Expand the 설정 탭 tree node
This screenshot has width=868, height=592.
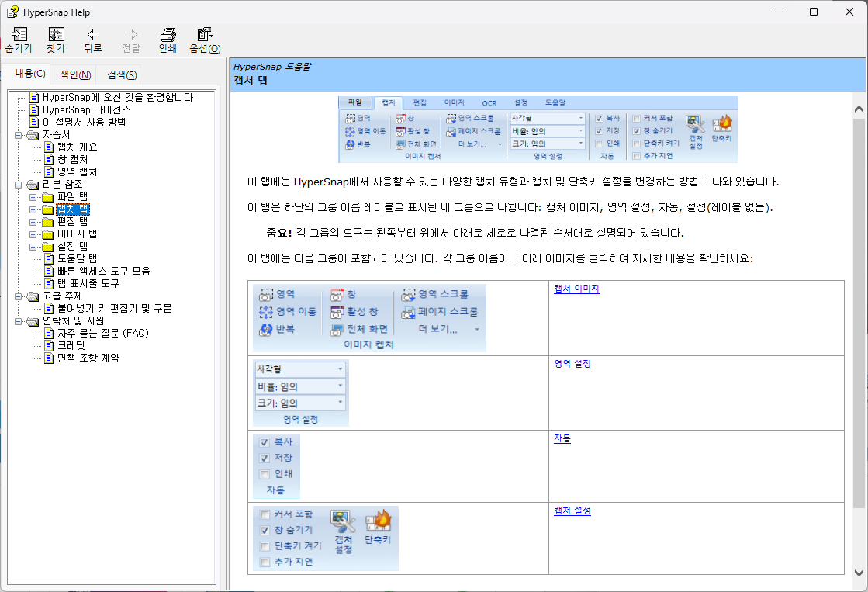click(x=33, y=247)
